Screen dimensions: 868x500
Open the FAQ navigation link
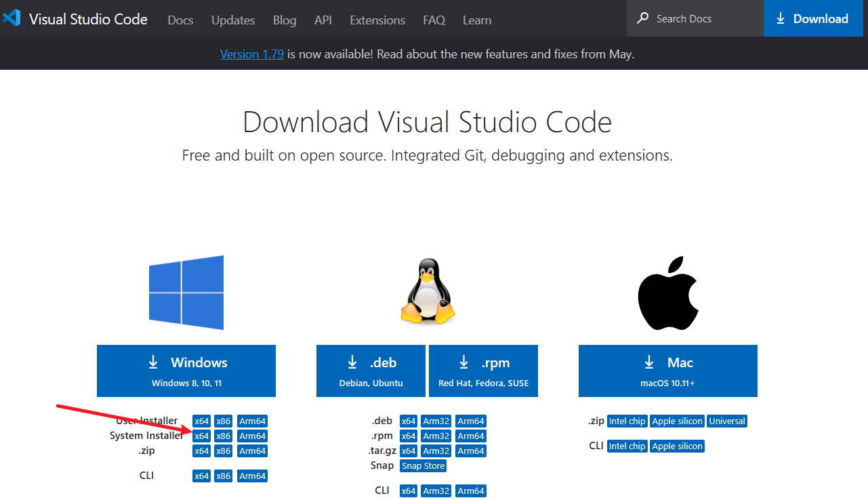434,20
